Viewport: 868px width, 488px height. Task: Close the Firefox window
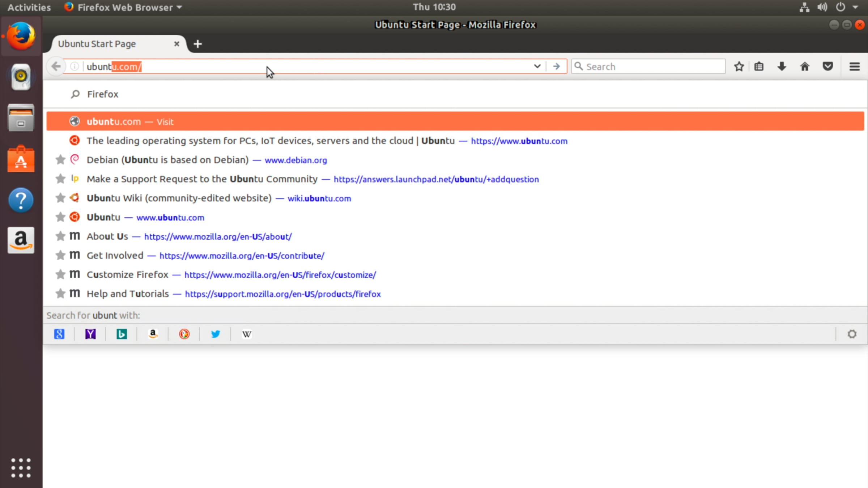tap(860, 25)
